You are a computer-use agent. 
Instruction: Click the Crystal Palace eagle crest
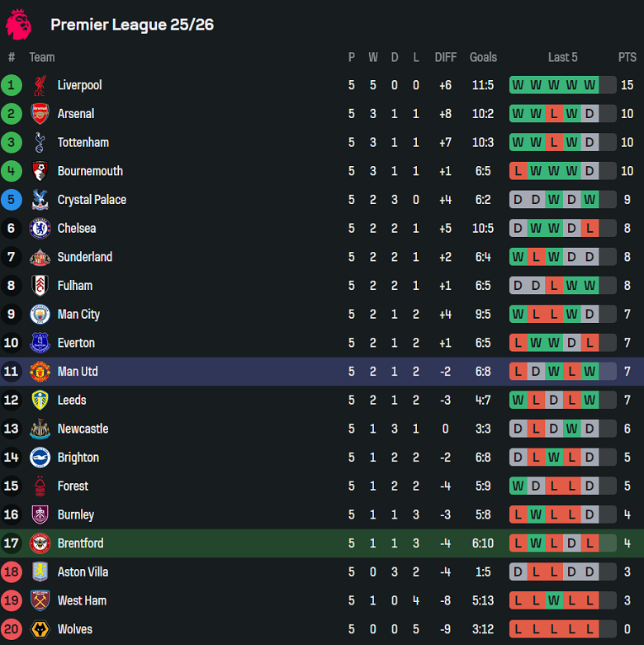pos(40,200)
